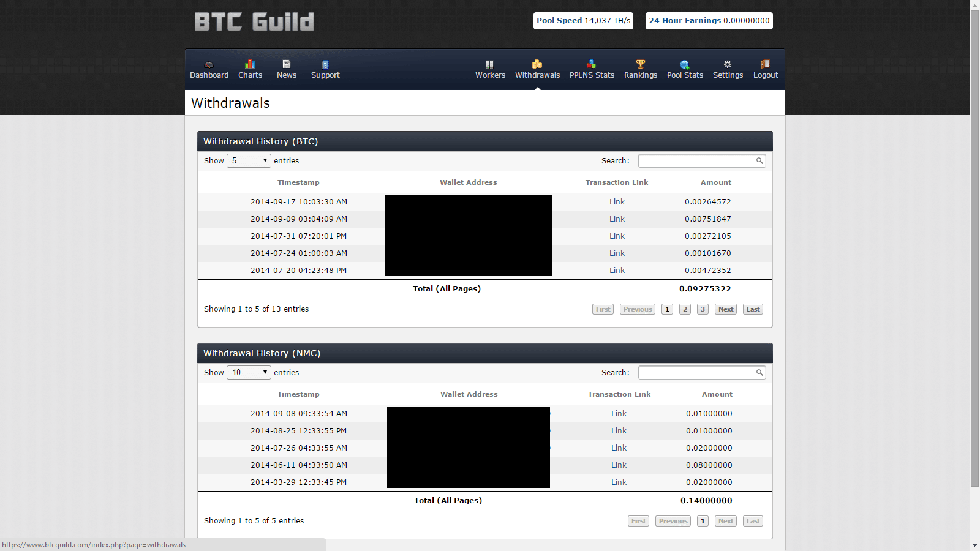980x551 pixels.
Task: Go to the Rankings menu label
Action: pos(641,75)
